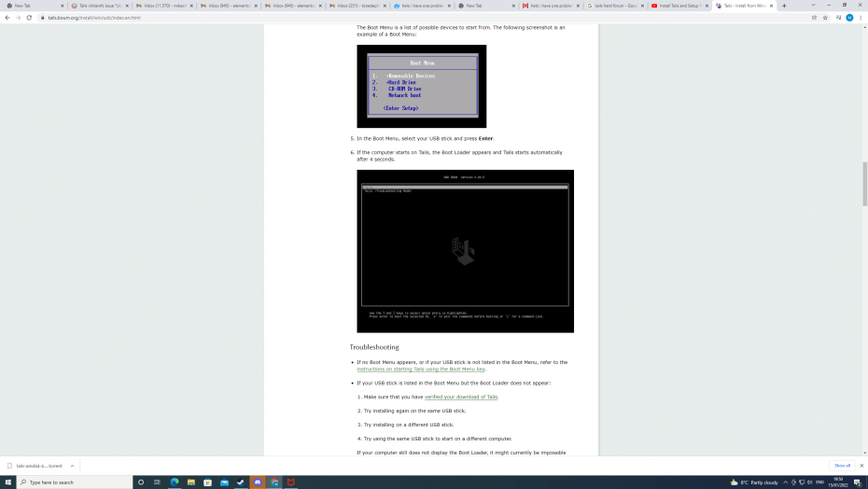Image resolution: width=868 pixels, height=489 pixels.
Task: Bookmark this page with the star icon
Action: click(x=825, y=18)
